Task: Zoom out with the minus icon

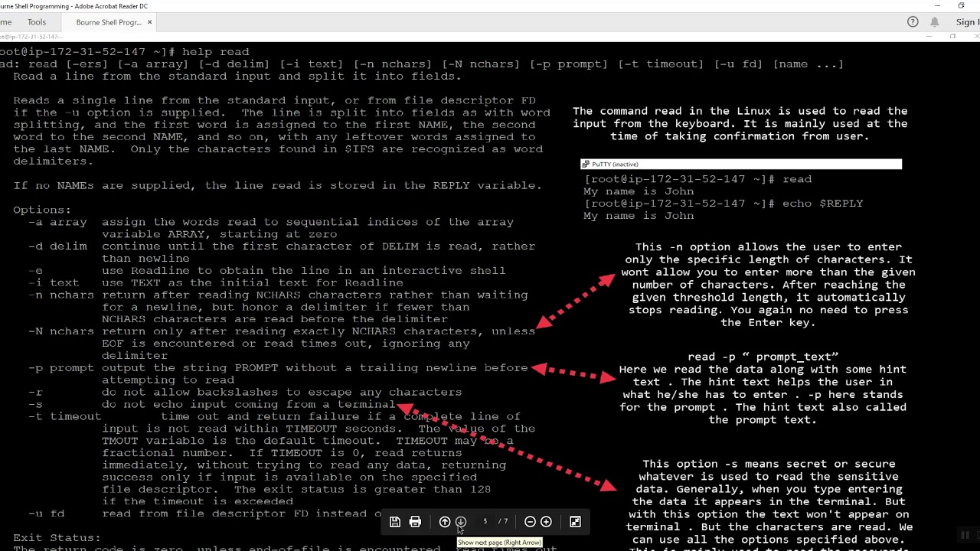Action: coord(530,522)
